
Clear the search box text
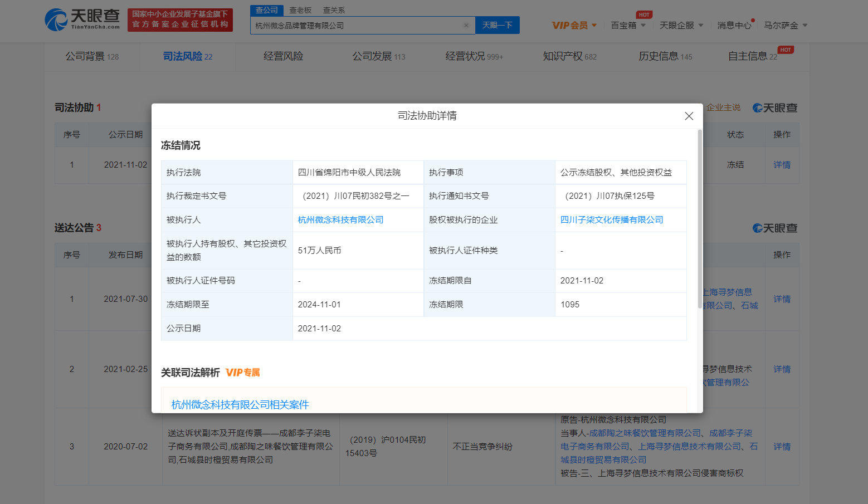466,25
